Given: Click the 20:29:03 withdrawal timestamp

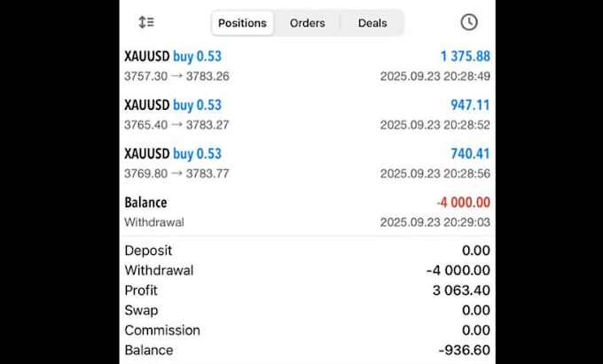Looking at the screenshot, I should coord(435,222).
